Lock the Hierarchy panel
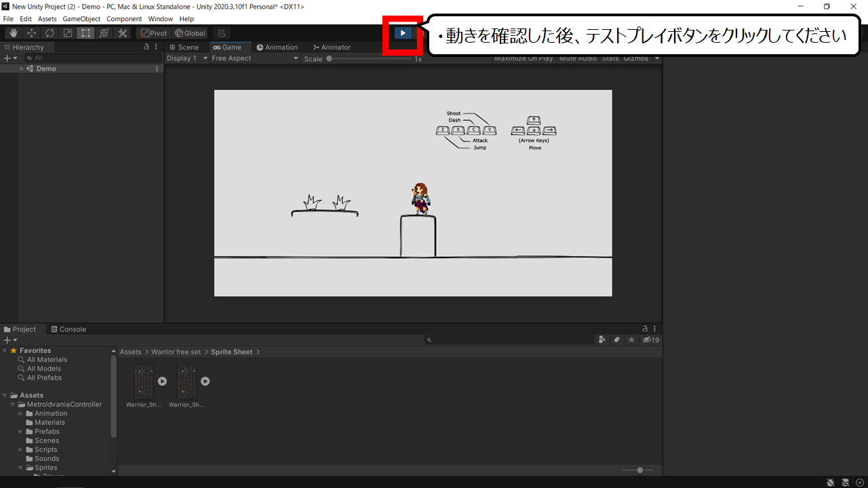Screen dimensions: 868x488 click(x=146, y=47)
